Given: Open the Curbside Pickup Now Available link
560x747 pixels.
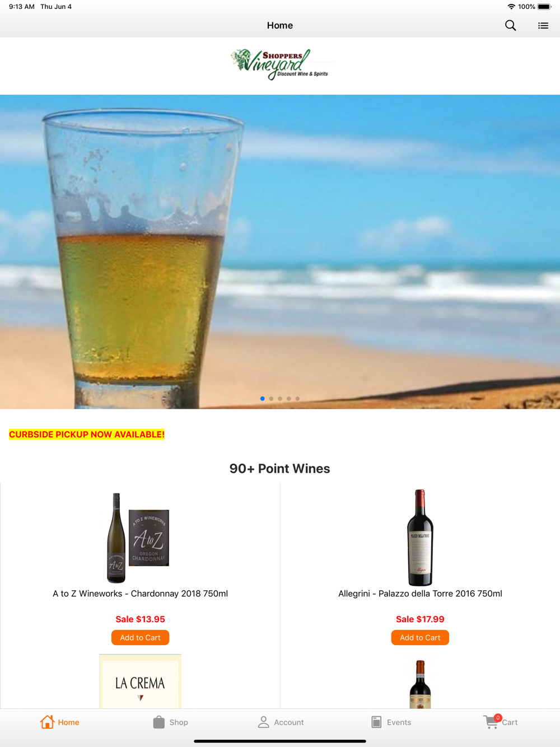Looking at the screenshot, I should [x=87, y=435].
